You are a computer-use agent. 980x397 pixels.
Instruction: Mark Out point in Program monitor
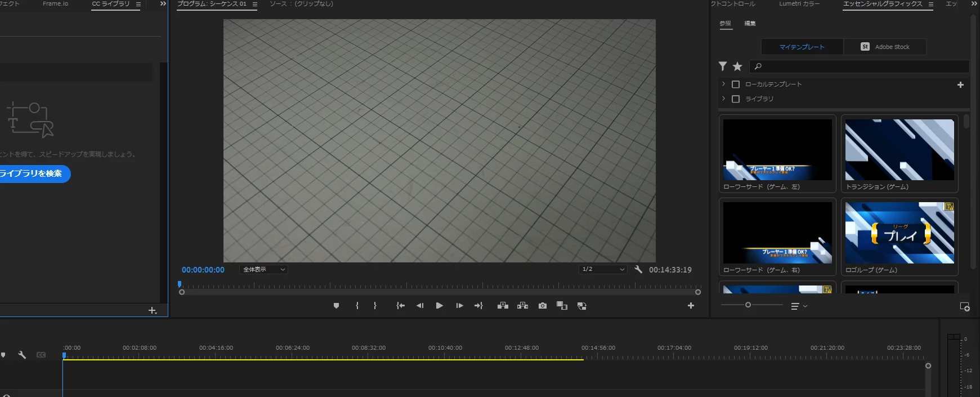pyautogui.click(x=375, y=306)
